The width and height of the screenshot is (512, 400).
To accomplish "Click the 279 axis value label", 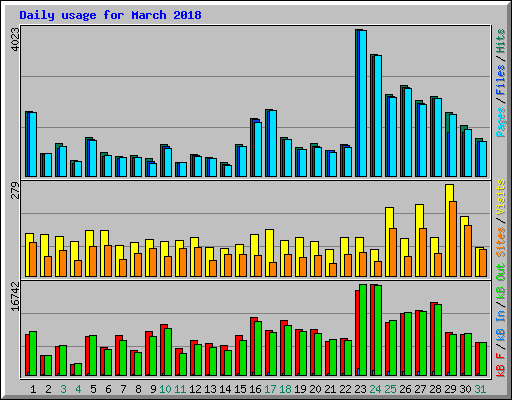I will [x=15, y=190].
